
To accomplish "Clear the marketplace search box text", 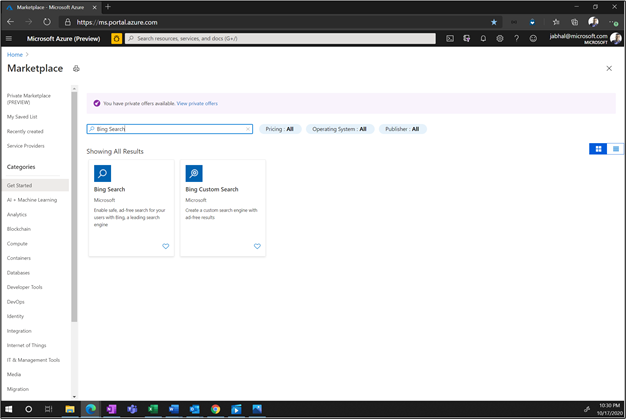I will [x=248, y=129].
